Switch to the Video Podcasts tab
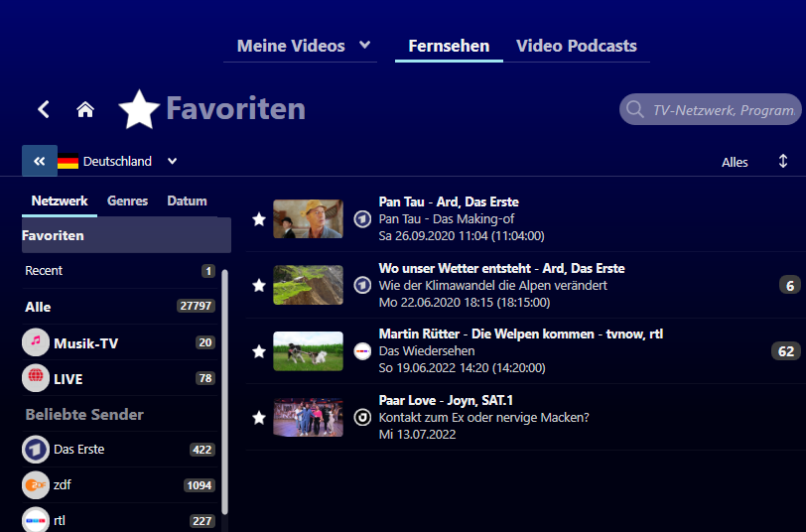 [x=577, y=46]
